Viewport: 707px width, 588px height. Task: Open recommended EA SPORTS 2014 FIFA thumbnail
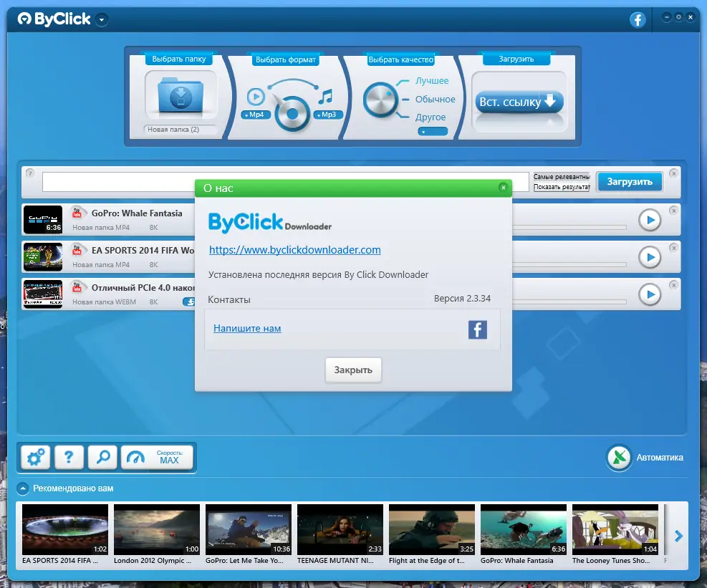click(x=65, y=529)
